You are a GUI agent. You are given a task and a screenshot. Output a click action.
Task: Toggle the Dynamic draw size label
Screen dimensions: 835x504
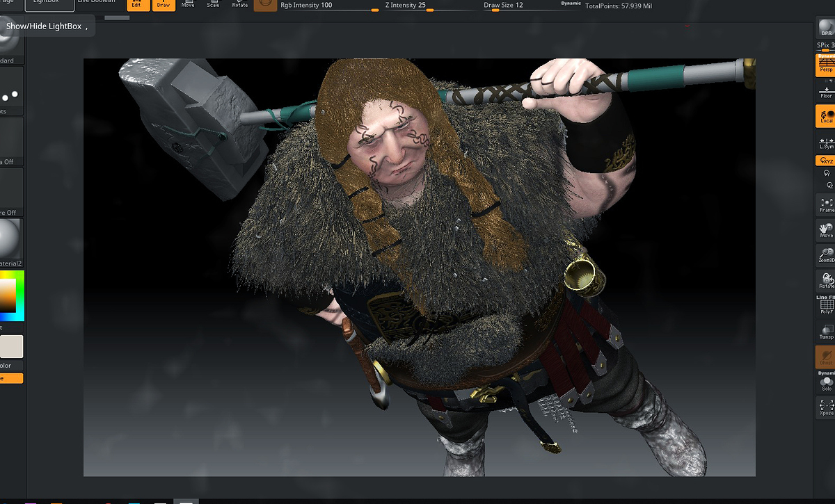click(571, 3)
